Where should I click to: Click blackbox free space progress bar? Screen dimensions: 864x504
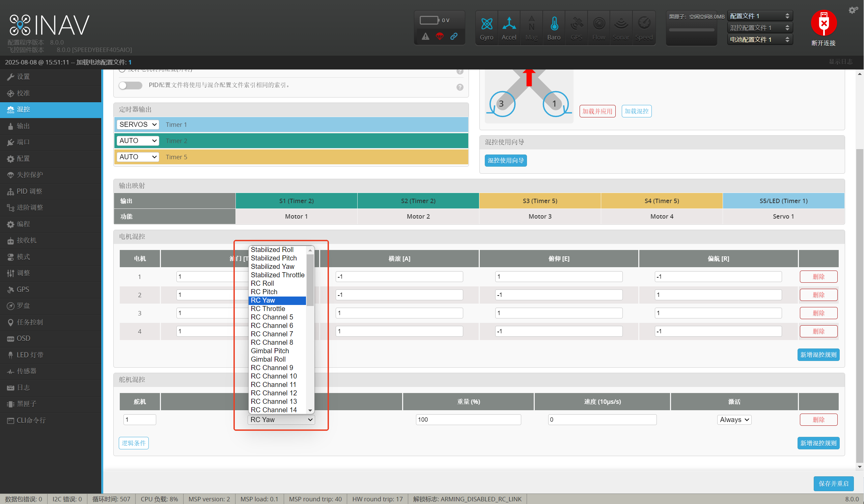pyautogui.click(x=692, y=30)
